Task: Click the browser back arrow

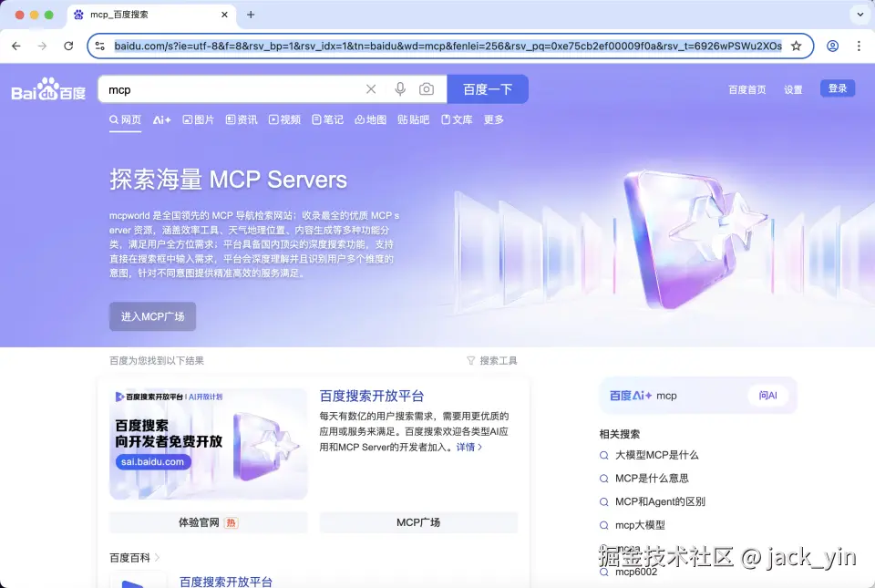Action: (16, 46)
